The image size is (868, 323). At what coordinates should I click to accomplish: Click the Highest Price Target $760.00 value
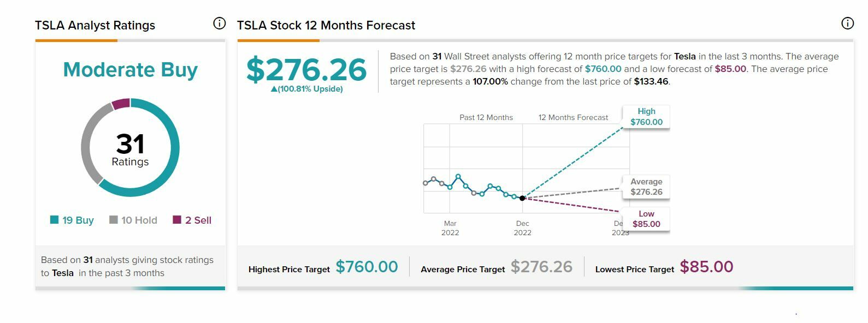click(x=367, y=267)
